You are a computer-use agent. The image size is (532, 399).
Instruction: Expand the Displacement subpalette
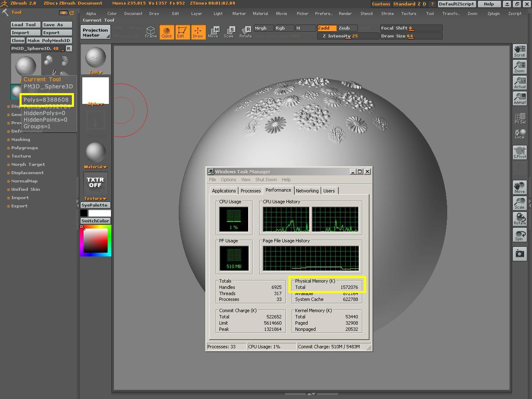pos(27,173)
